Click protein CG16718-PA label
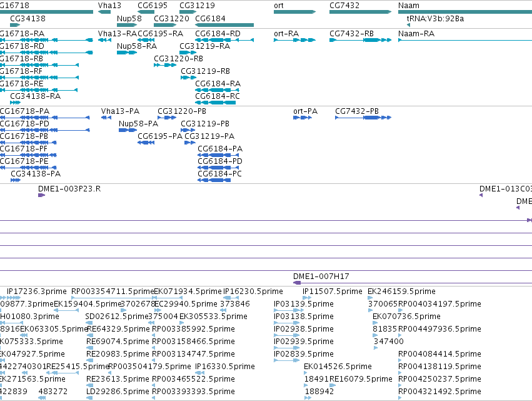The height and width of the screenshot is (401, 532). coord(24,111)
